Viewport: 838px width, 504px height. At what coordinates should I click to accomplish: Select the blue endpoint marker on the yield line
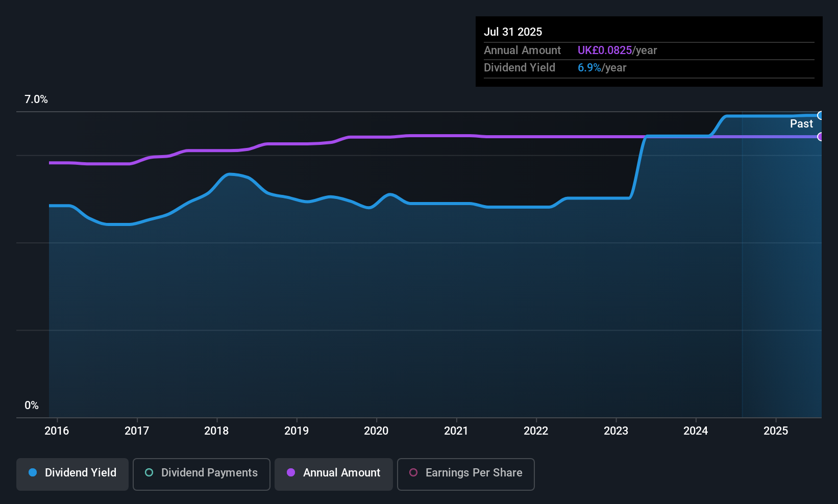820,116
